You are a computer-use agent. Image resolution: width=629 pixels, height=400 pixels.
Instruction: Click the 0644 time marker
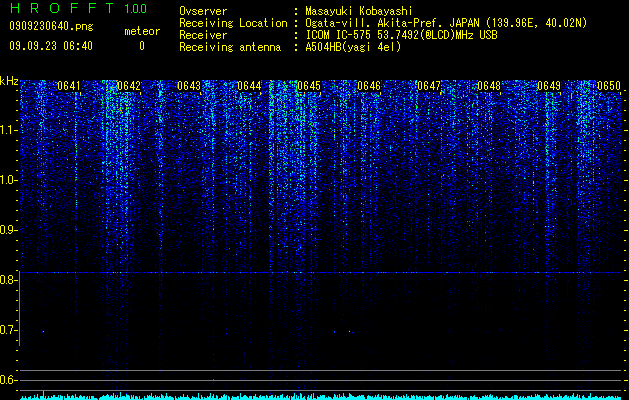[x=249, y=86]
